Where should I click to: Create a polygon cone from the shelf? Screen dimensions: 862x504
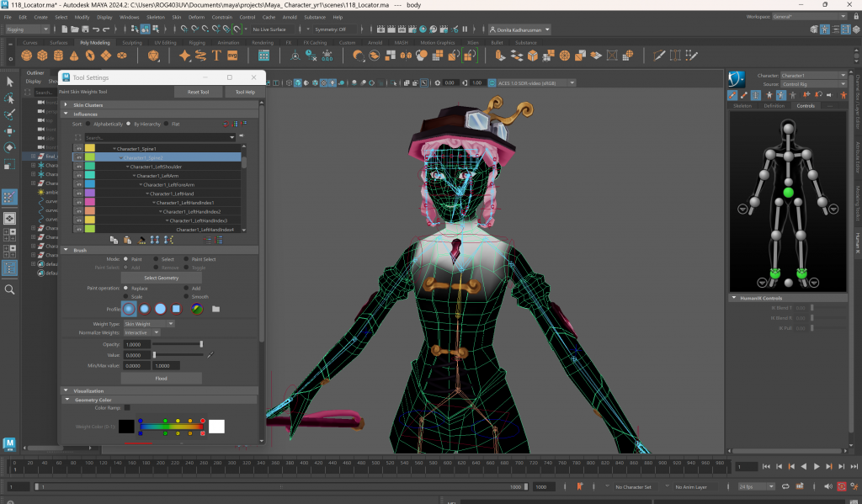74,55
